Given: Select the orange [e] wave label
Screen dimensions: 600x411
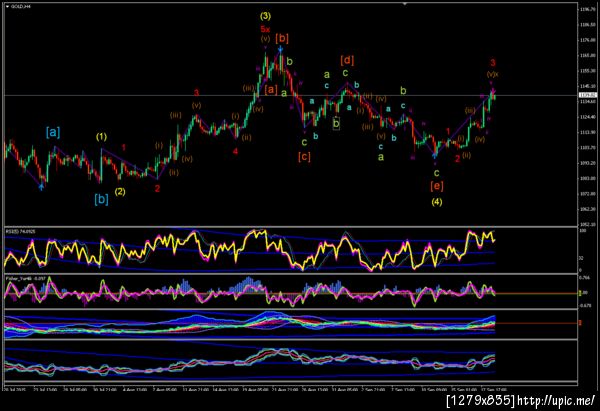Looking at the screenshot, I should pos(437,186).
